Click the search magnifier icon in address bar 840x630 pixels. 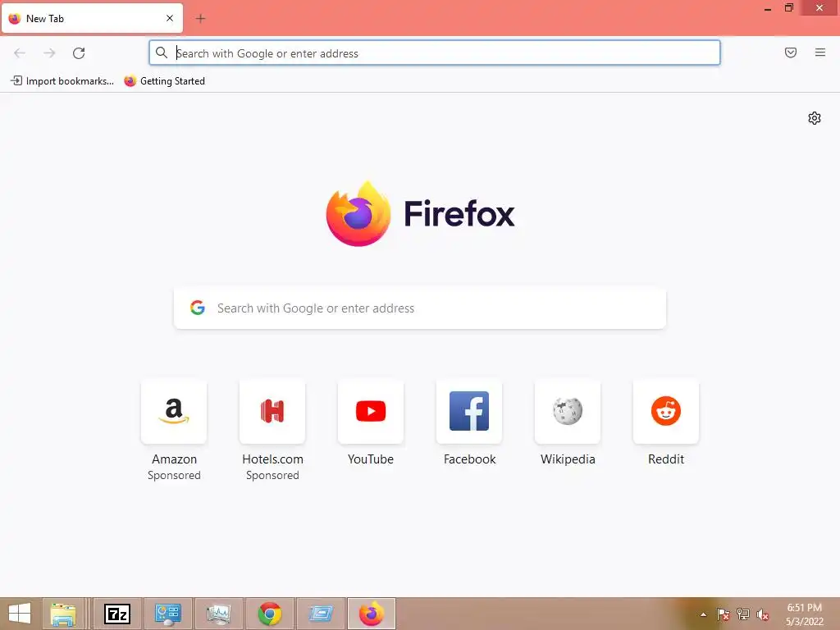[162, 52]
